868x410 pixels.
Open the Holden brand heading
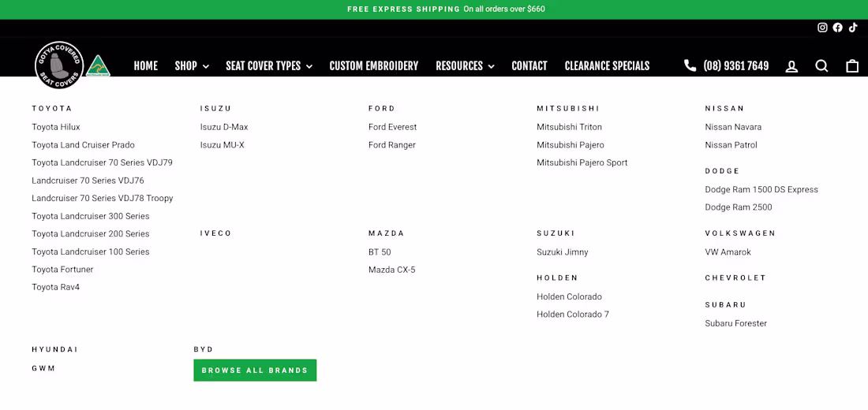click(x=557, y=278)
